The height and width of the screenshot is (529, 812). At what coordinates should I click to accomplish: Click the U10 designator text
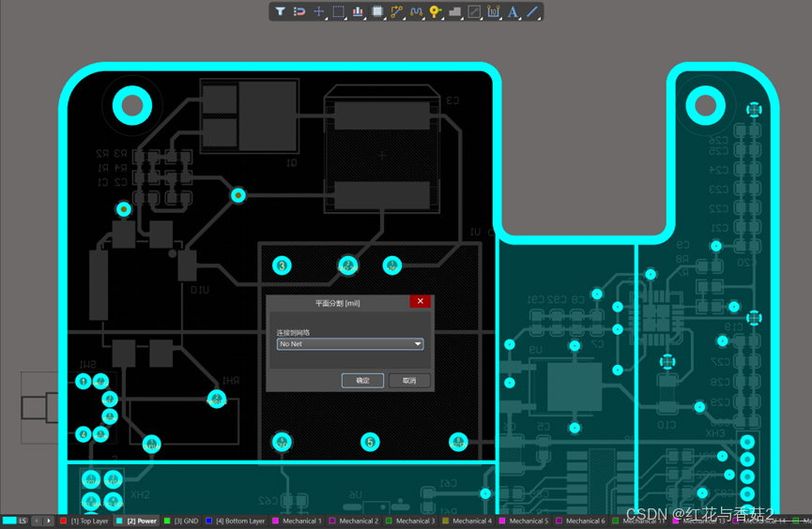pos(199,290)
